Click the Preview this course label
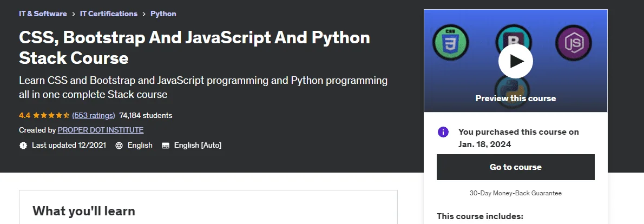The width and height of the screenshot is (644, 224). [x=515, y=98]
